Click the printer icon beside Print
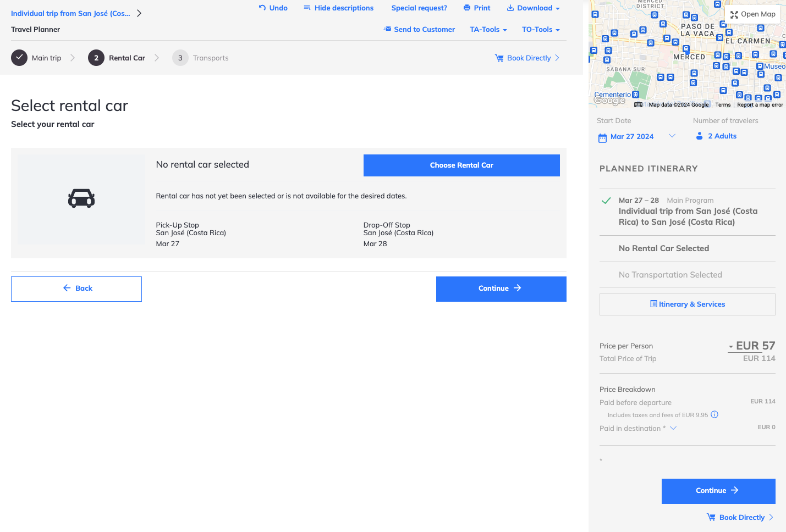Image resolution: width=786 pixels, height=532 pixels. point(467,8)
